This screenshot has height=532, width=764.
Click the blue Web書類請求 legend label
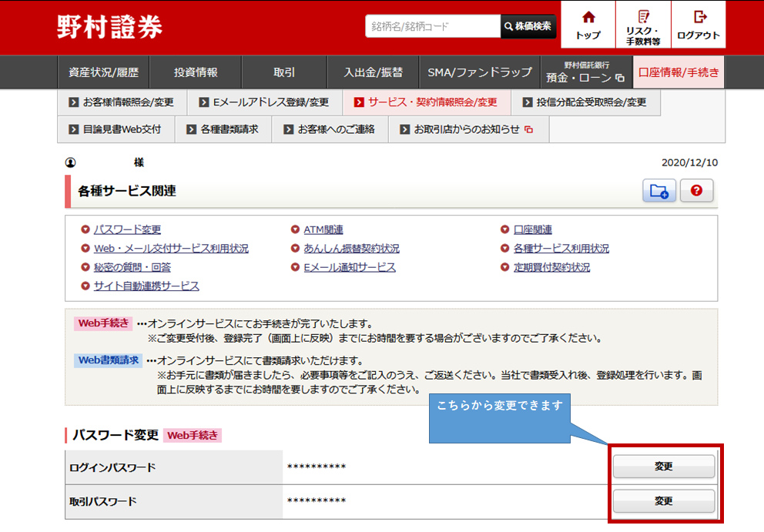pos(108,360)
